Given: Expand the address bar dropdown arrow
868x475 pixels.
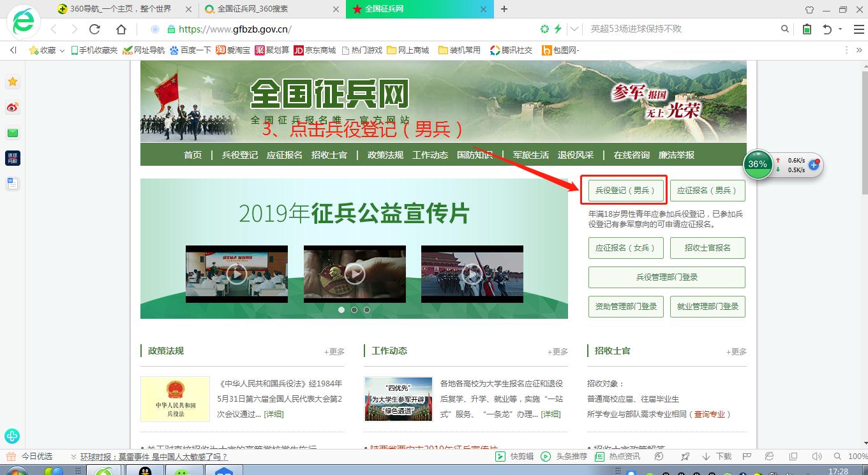Looking at the screenshot, I should click(x=574, y=29).
